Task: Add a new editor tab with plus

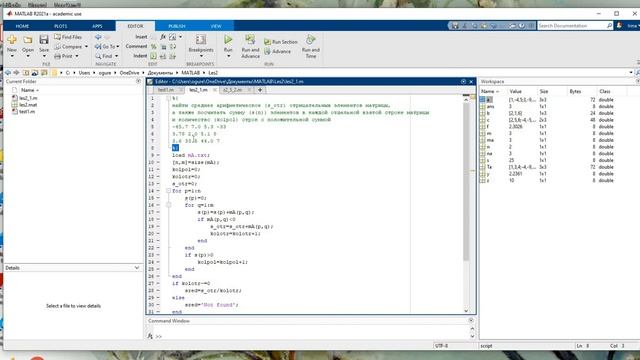Action: tap(260, 90)
